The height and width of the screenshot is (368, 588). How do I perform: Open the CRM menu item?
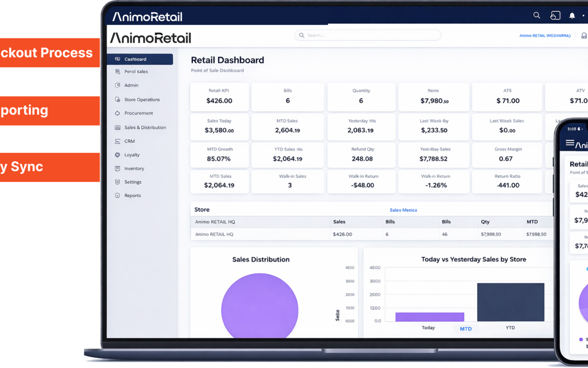[x=129, y=141]
